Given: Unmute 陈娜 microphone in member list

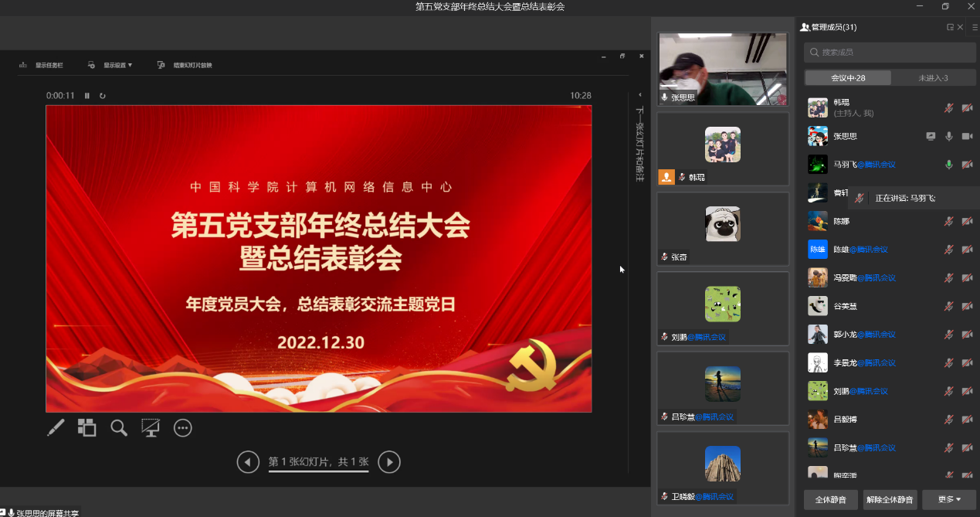Looking at the screenshot, I should 949,221.
